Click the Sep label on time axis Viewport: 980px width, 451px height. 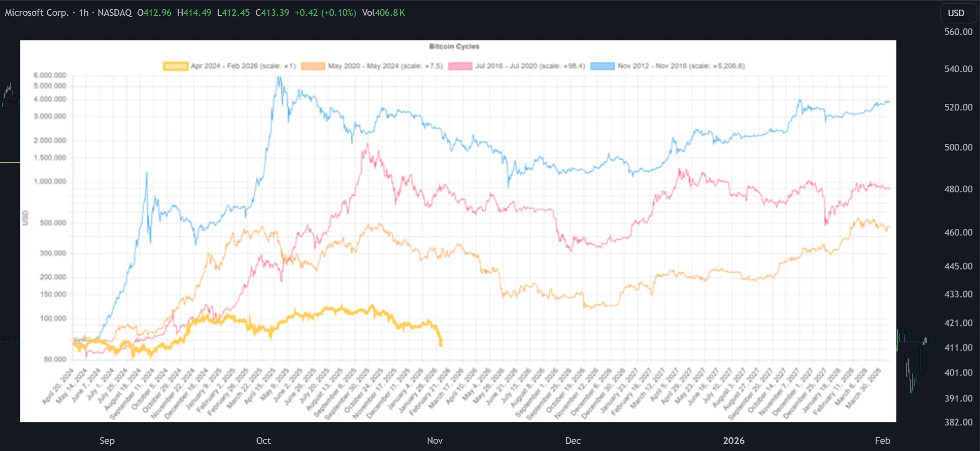pyautogui.click(x=107, y=441)
